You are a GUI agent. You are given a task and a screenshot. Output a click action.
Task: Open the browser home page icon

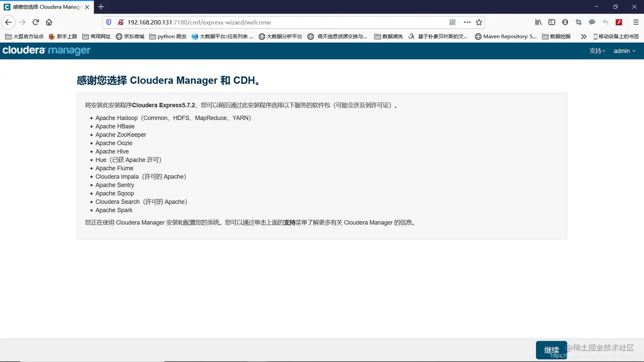(x=49, y=22)
